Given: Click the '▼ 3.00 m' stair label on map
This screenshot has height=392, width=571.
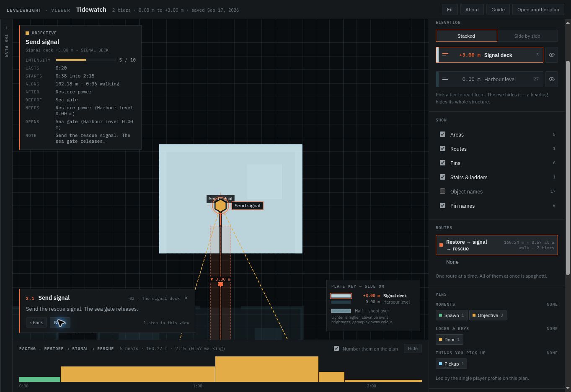Looking at the screenshot, I should (220, 279).
